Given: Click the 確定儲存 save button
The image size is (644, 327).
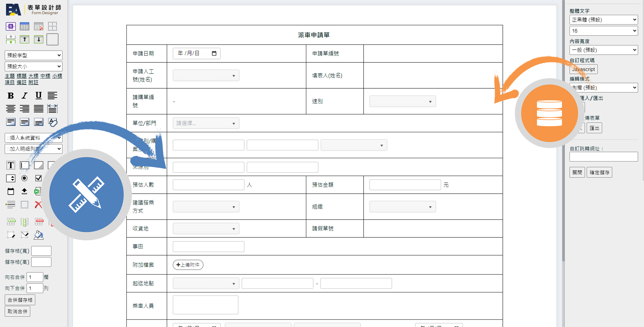Looking at the screenshot, I should [x=599, y=172].
